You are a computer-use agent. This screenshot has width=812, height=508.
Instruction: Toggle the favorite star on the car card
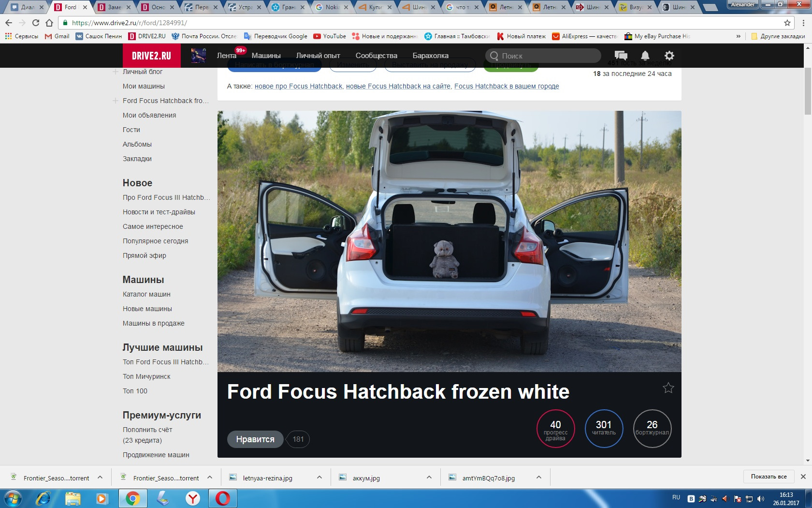pyautogui.click(x=668, y=388)
